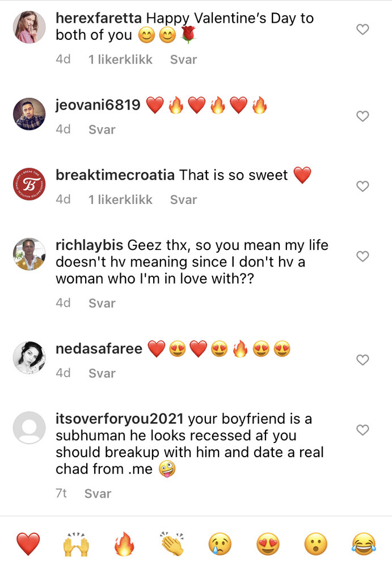
Task: Reply to herexfaretta via Svar
Action: (x=183, y=60)
